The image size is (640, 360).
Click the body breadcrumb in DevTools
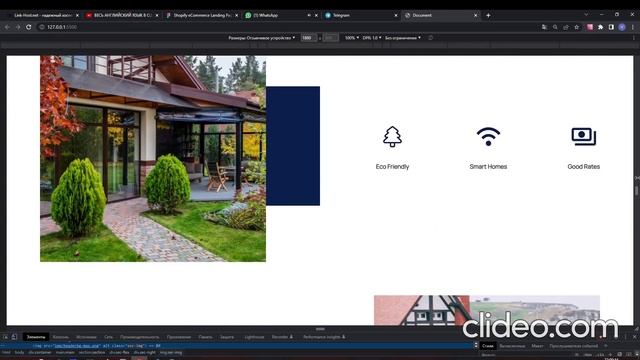[19, 353]
